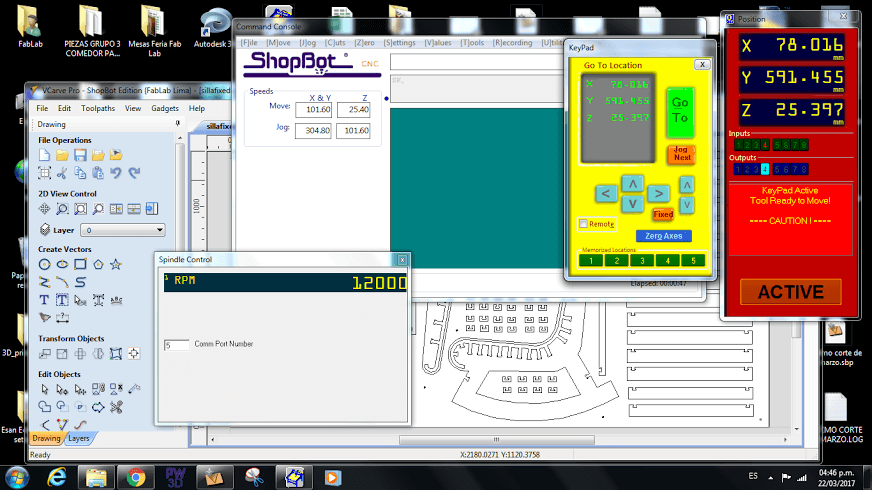Toggle Output 4 in Position window
Viewport: 872px width, 490px height.
point(765,169)
